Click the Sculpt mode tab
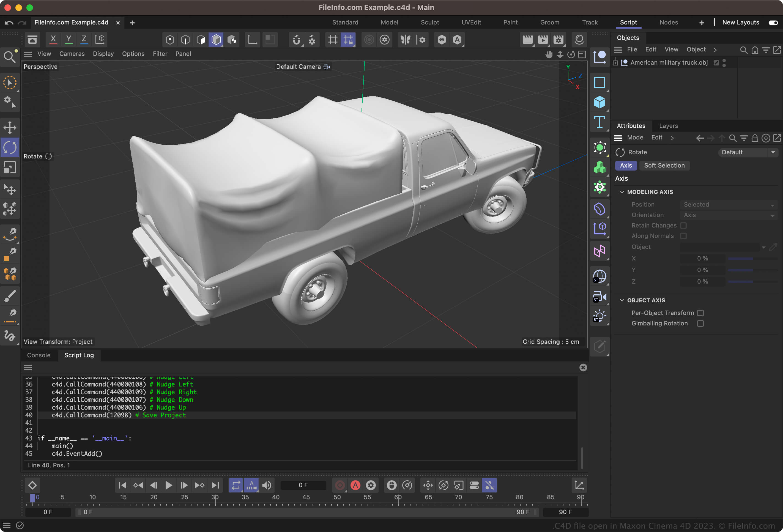This screenshot has height=532, width=783. click(429, 22)
